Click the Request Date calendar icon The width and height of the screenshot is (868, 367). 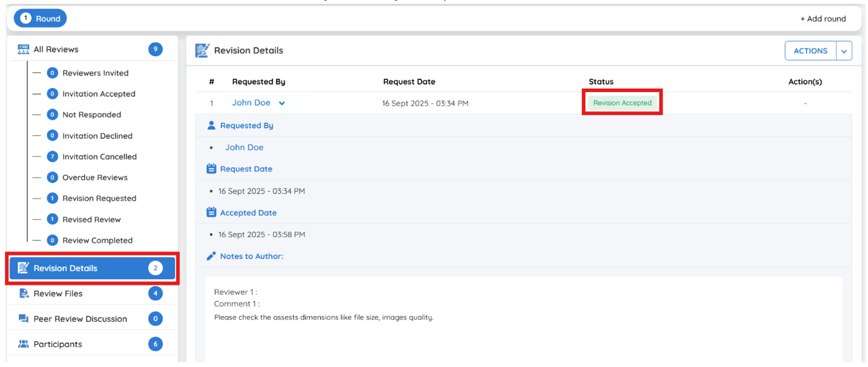[211, 168]
